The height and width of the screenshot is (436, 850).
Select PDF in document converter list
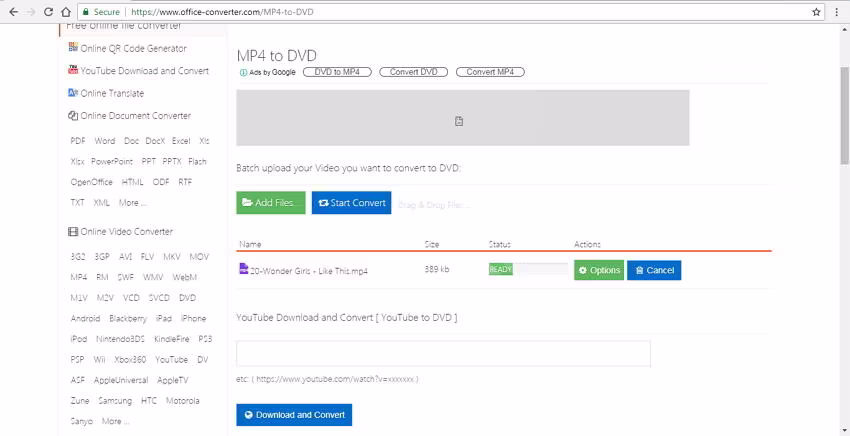78,141
